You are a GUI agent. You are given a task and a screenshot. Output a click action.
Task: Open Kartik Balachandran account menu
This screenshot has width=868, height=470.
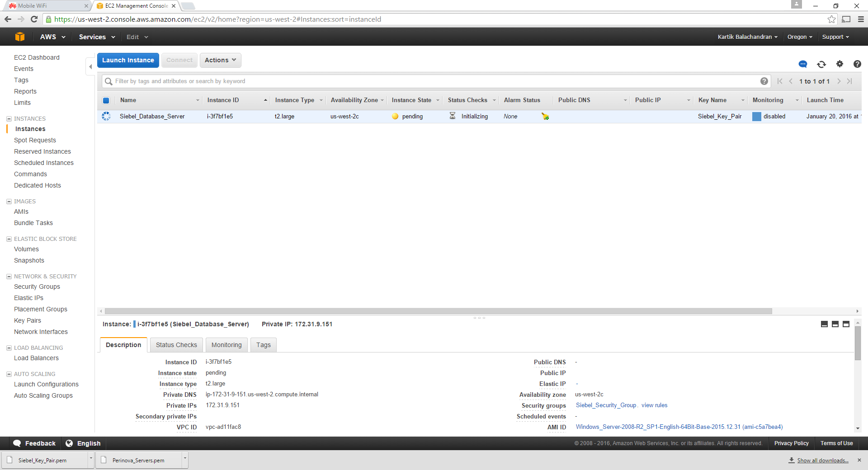[x=747, y=37]
